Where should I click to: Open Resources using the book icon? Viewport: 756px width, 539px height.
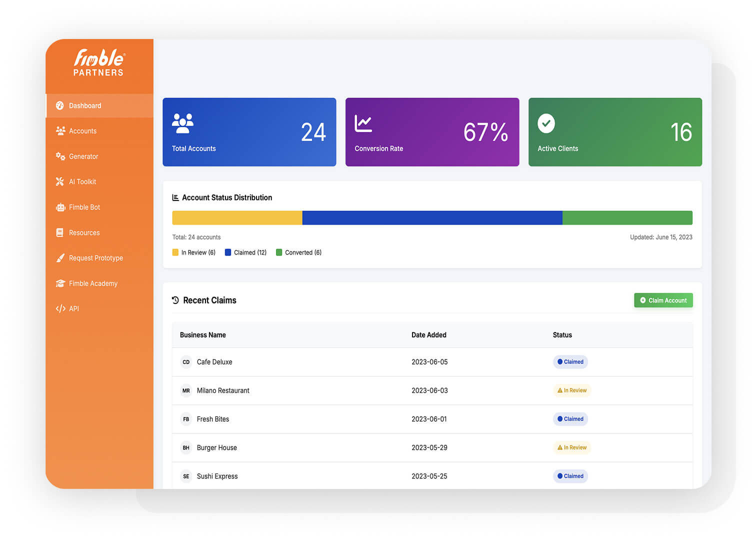[60, 232]
